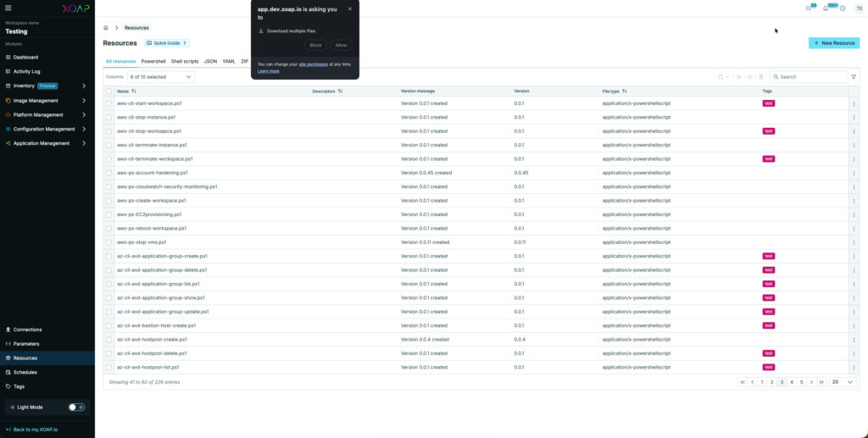Screen dimensions: 868x438
Task: Toggle the Light Mode switch
Action: [76, 407]
